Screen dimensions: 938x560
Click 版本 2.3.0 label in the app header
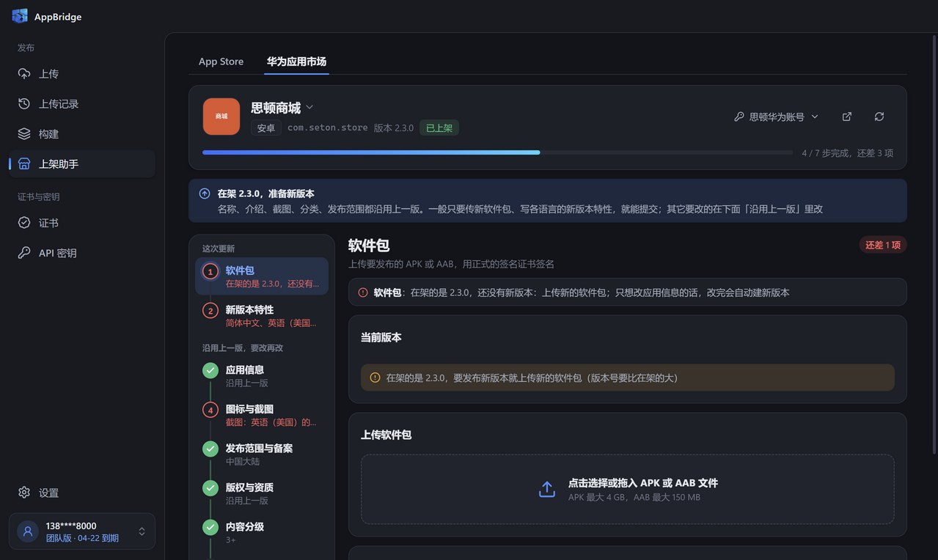point(394,128)
